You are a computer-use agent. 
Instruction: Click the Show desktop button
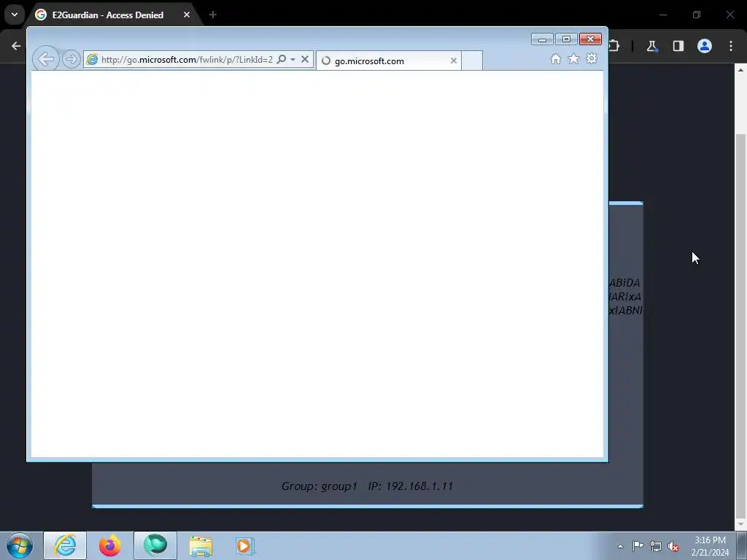tap(742, 545)
